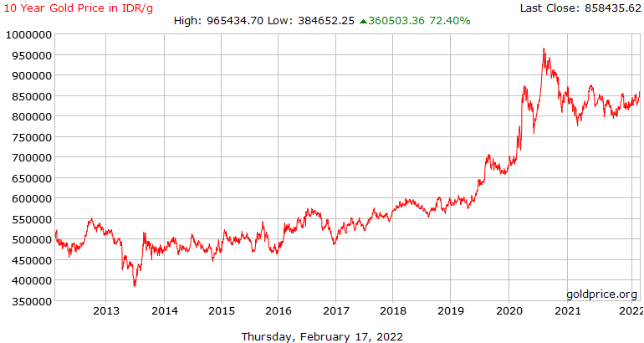Click the x-axis year label 2019
The height and width of the screenshot is (343, 644).
(x=451, y=311)
